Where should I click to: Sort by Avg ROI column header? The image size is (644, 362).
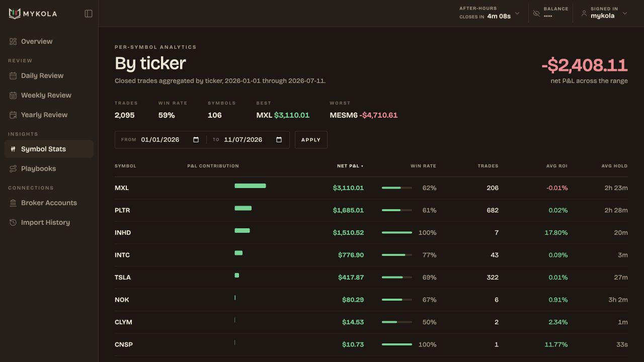pyautogui.click(x=557, y=166)
